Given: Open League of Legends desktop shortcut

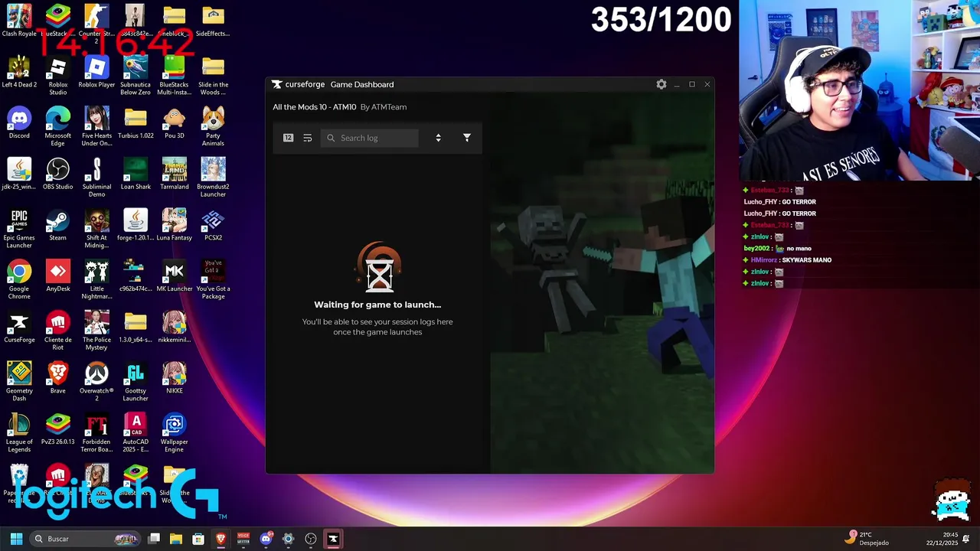Looking at the screenshot, I should click(x=19, y=433).
